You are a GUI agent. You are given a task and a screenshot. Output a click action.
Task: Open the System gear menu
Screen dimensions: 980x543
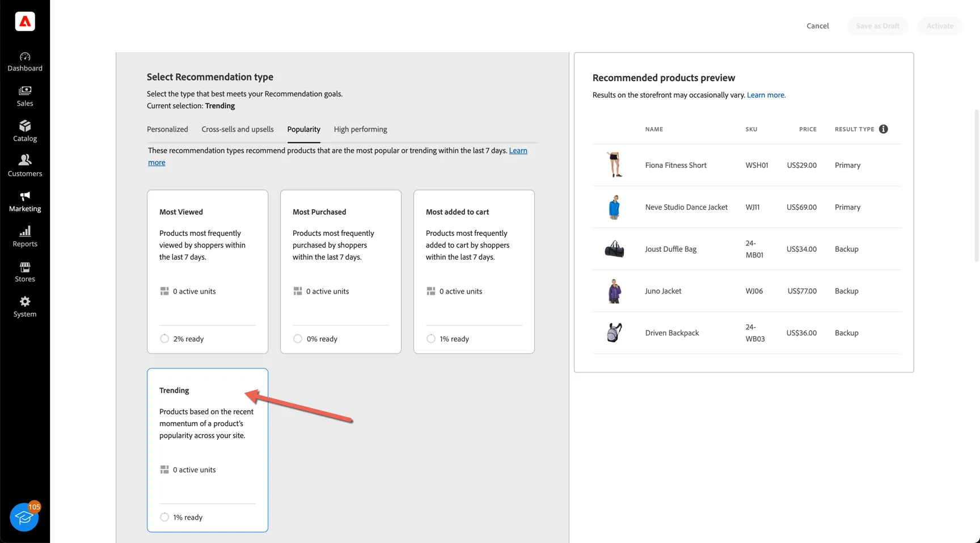coord(25,307)
